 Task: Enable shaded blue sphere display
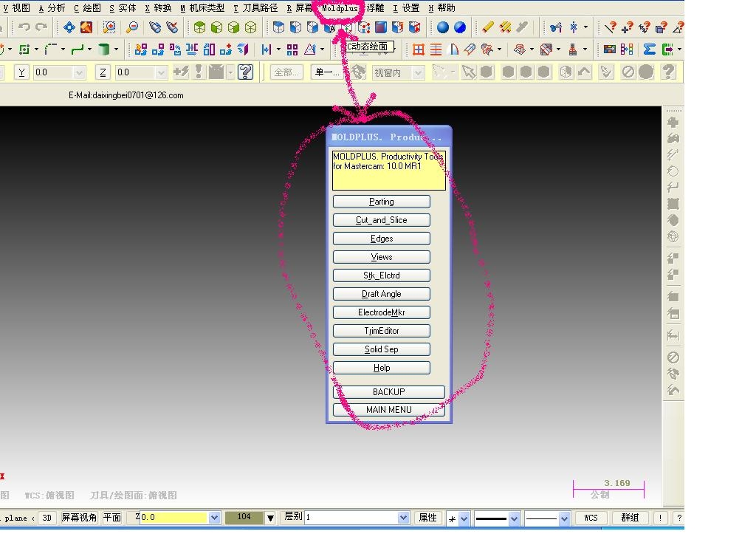[443, 27]
